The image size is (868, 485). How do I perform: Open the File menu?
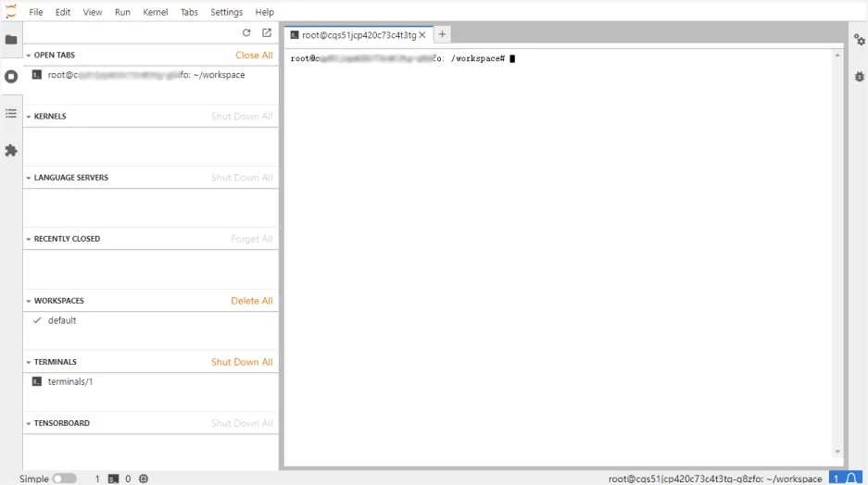[36, 12]
